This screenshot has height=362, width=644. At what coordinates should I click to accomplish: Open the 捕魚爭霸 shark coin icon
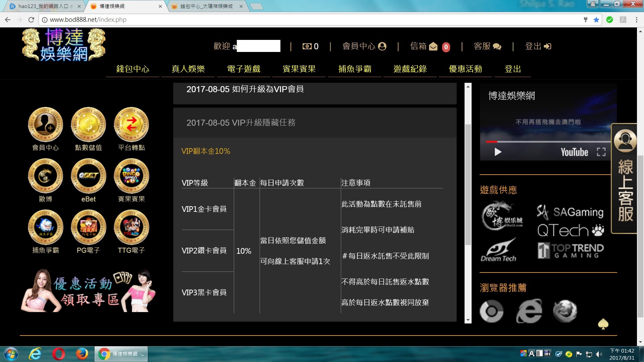click(45, 227)
